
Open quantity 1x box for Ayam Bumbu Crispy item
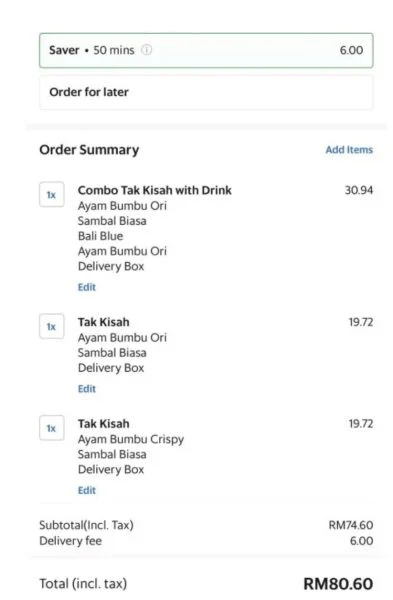coord(52,428)
